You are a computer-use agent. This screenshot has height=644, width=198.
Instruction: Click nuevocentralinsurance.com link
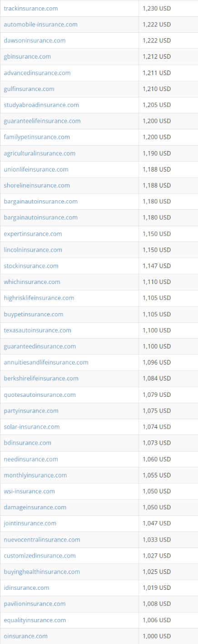[42, 539]
